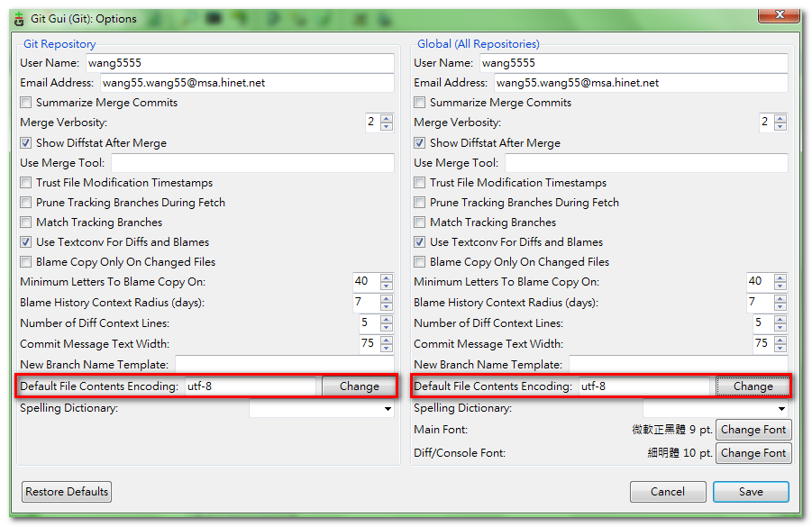This screenshot has height=527, width=812.
Task: Close the Options window
Action: (773, 14)
